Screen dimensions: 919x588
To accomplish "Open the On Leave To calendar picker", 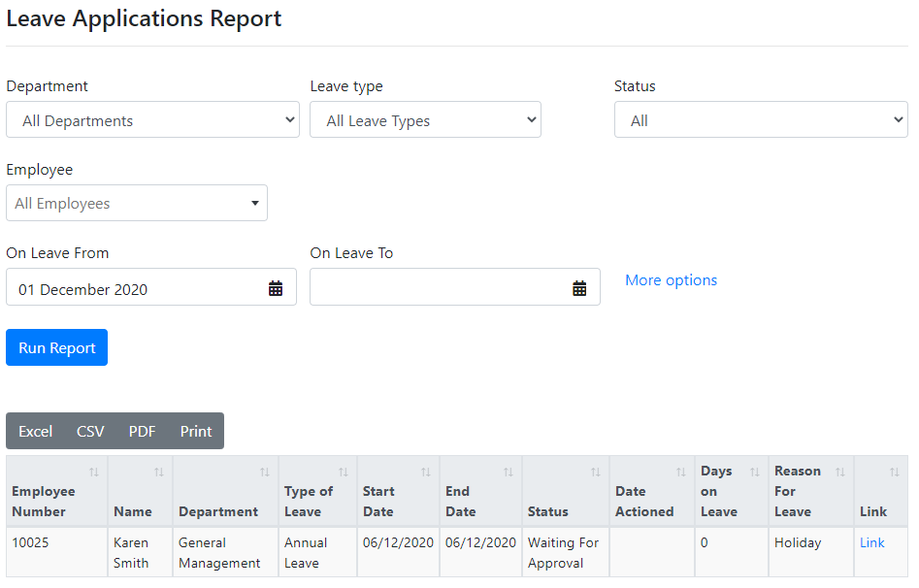I will click(580, 287).
